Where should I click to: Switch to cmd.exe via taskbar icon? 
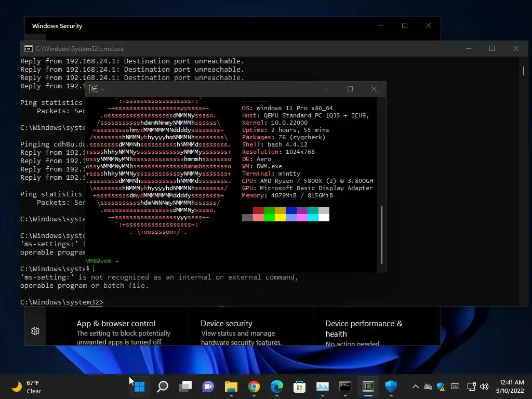tap(345, 386)
